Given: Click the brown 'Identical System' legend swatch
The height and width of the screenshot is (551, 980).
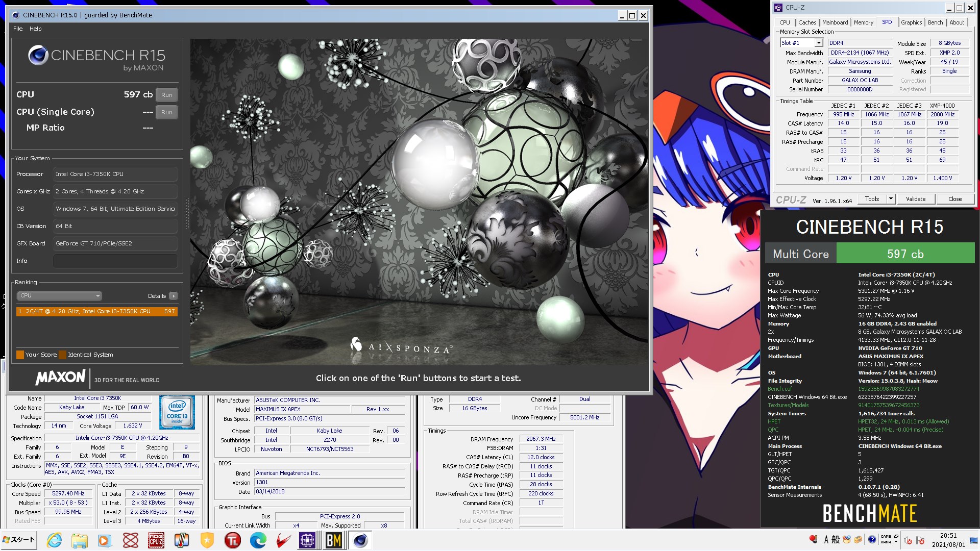Looking at the screenshot, I should (62, 355).
